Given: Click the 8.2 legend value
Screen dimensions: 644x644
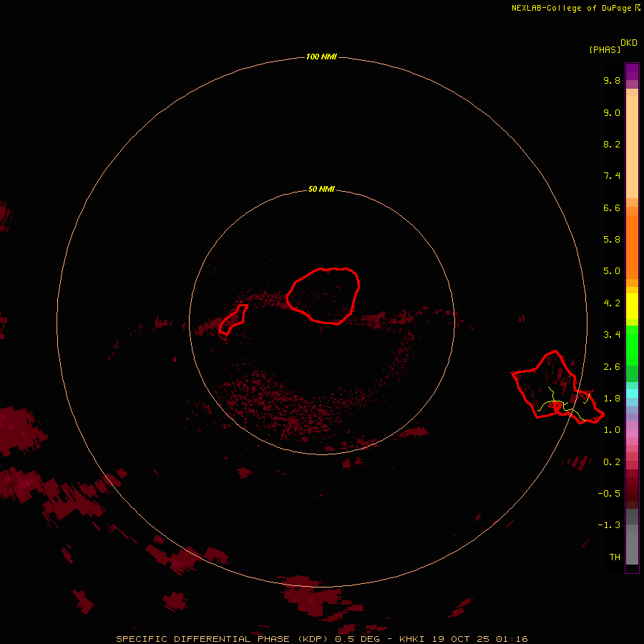Looking at the screenshot, I should (x=612, y=144).
